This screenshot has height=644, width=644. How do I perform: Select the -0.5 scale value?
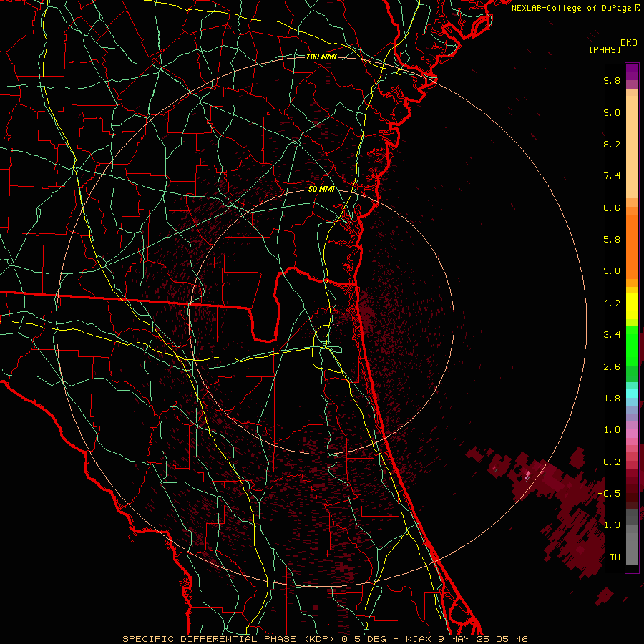click(609, 494)
